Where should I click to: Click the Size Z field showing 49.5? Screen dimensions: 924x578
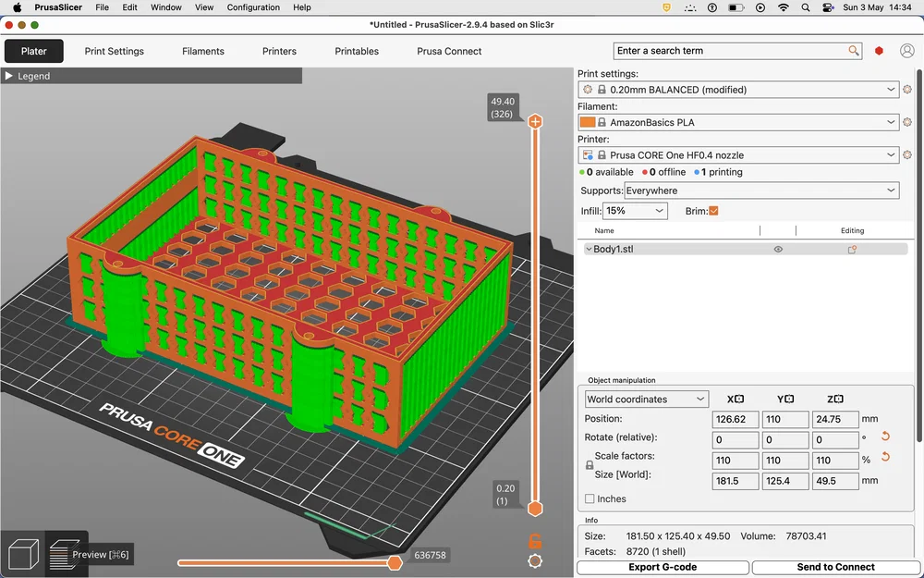point(835,481)
